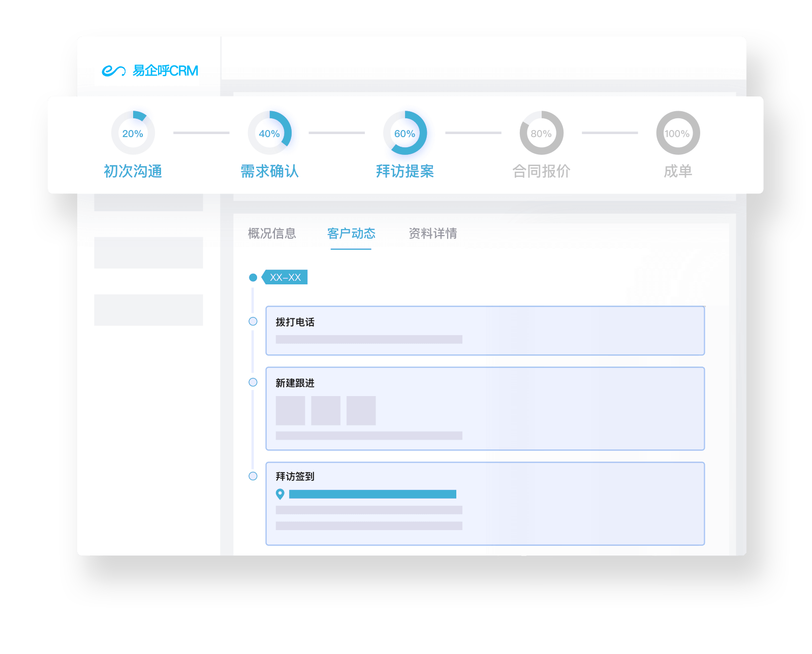Open the third image thumbnail in 新建跟进
The height and width of the screenshot is (654, 812).
pyautogui.click(x=361, y=411)
